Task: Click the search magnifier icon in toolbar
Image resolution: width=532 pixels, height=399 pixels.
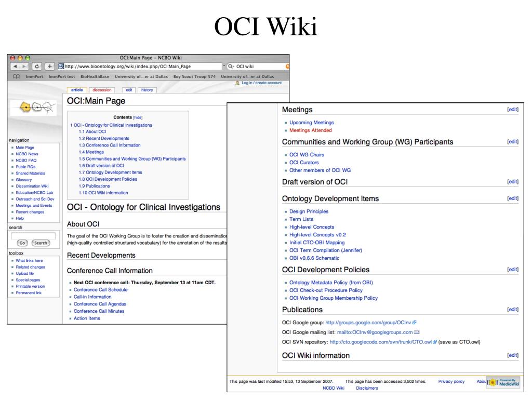Action: [x=231, y=66]
